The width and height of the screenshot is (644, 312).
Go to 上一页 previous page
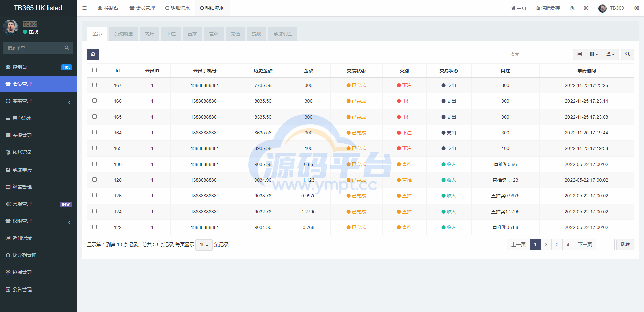pos(518,244)
